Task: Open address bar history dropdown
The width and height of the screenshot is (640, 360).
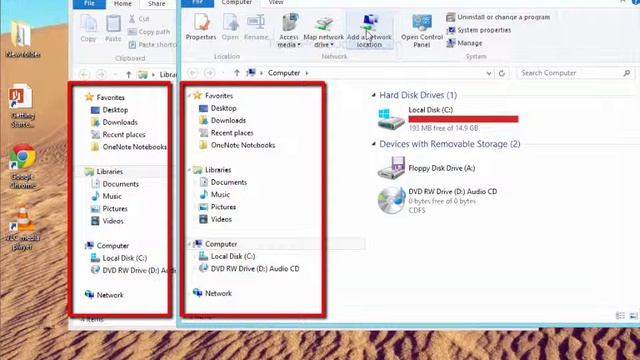Action: tap(489, 73)
